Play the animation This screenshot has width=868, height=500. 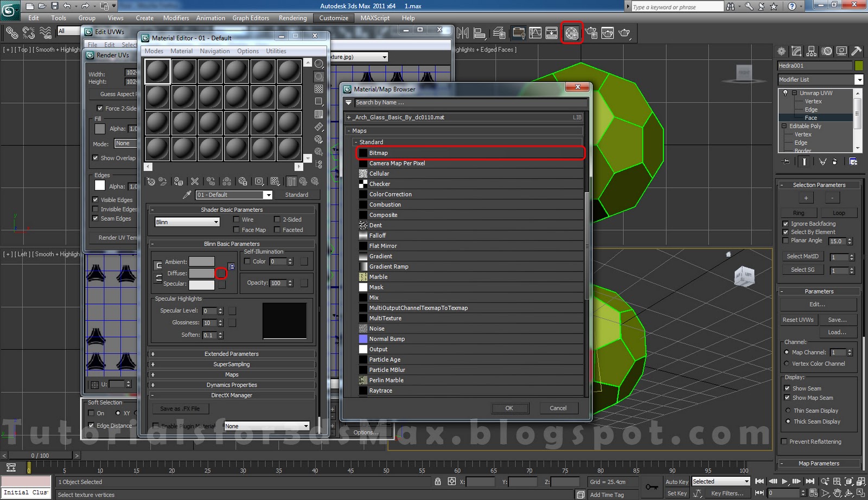pyautogui.click(x=784, y=481)
